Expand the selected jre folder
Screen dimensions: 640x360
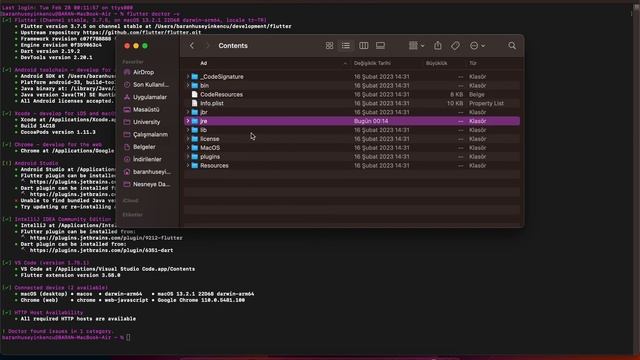(188, 121)
